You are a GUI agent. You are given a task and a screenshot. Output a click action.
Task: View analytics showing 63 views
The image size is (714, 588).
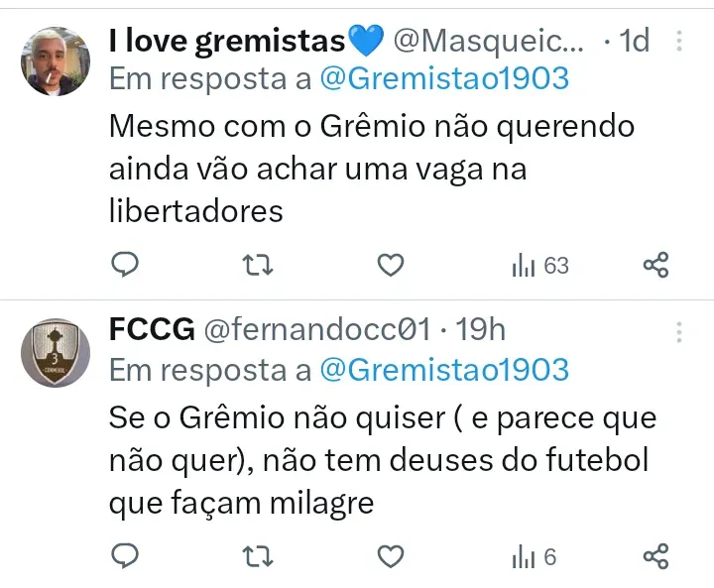[x=539, y=265]
